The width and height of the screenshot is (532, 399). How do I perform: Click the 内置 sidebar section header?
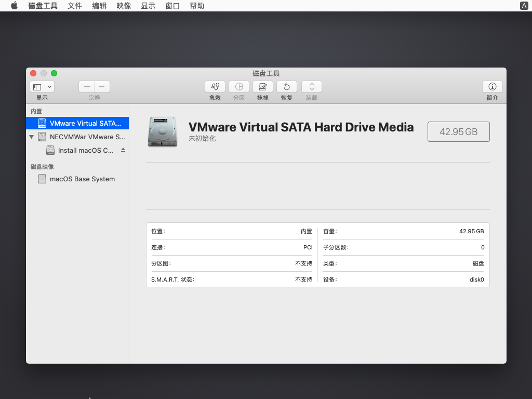36,111
